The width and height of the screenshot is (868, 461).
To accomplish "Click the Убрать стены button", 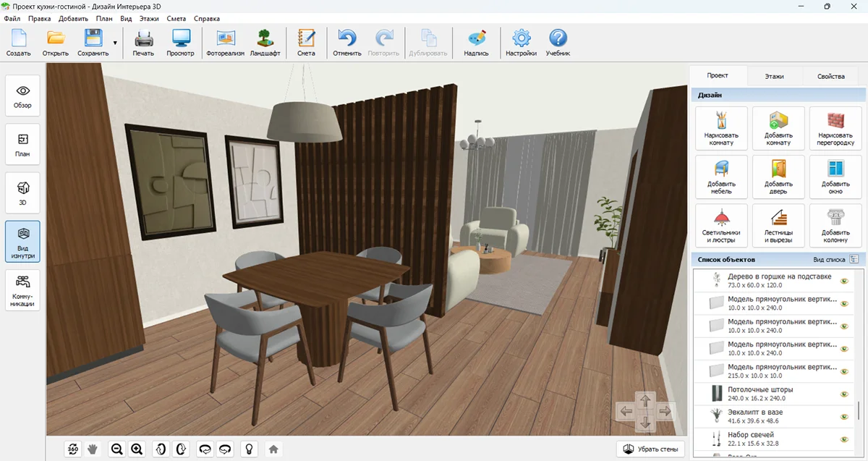I will coord(650,449).
